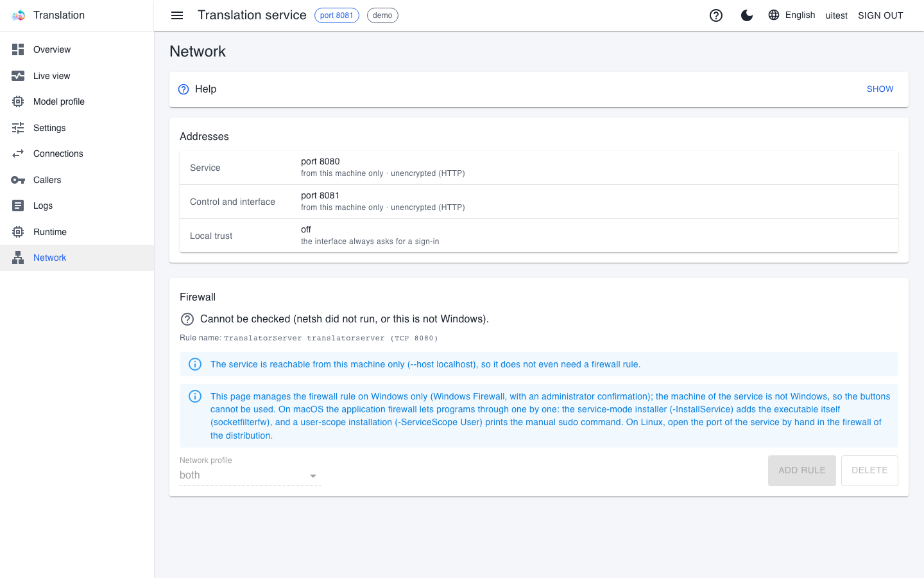The width and height of the screenshot is (924, 578).
Task: Click the Callers key icon
Action: [x=18, y=180]
